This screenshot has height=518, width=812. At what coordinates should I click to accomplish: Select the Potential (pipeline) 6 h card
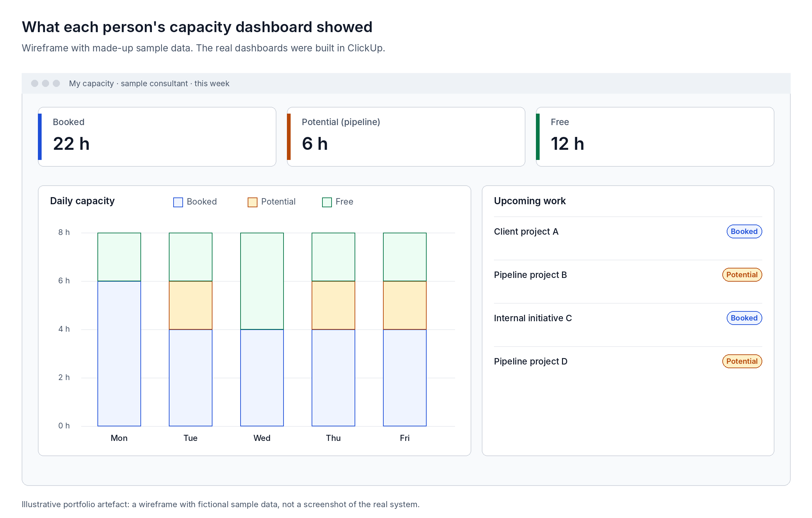tap(406, 137)
